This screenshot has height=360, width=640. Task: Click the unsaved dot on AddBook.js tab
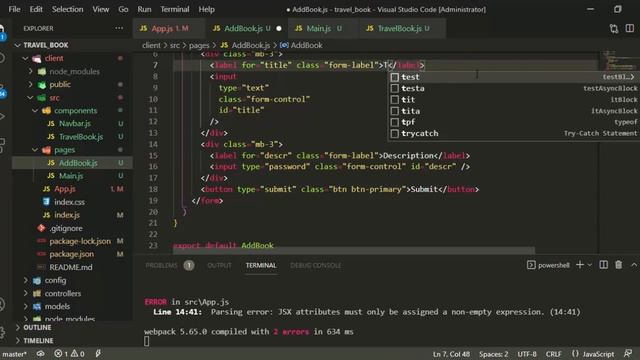pyautogui.click(x=279, y=28)
